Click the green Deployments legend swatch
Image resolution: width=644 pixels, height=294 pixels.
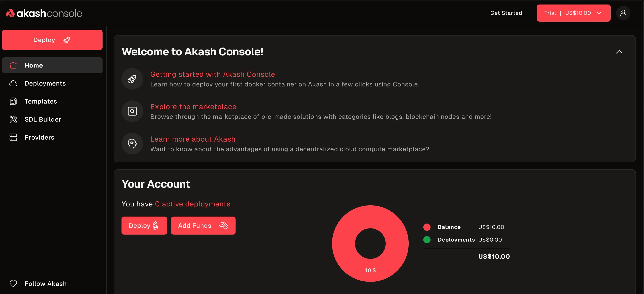(427, 240)
